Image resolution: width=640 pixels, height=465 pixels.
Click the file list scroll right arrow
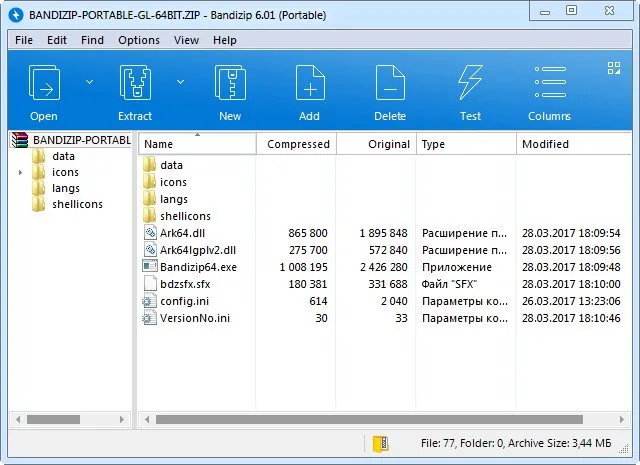pos(622,420)
